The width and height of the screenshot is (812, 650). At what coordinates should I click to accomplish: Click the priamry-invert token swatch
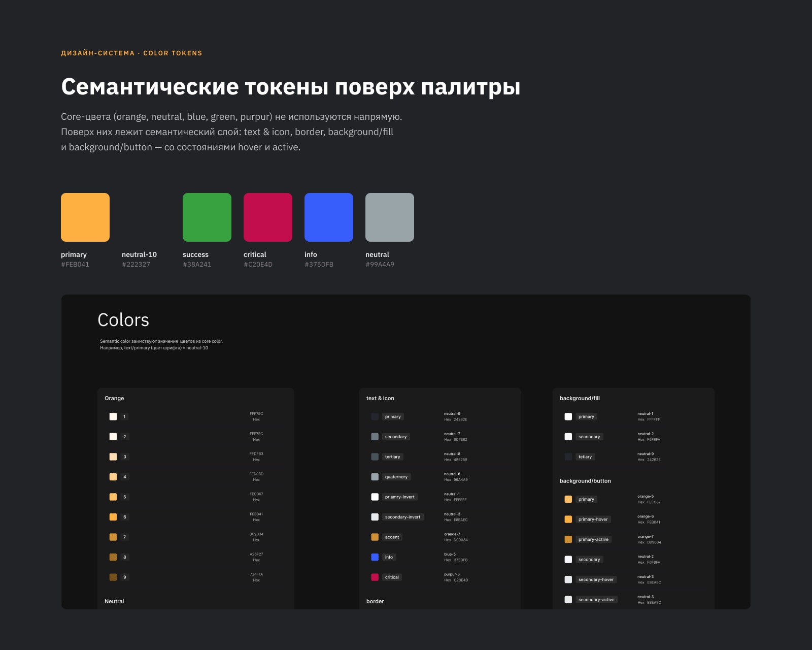(375, 497)
